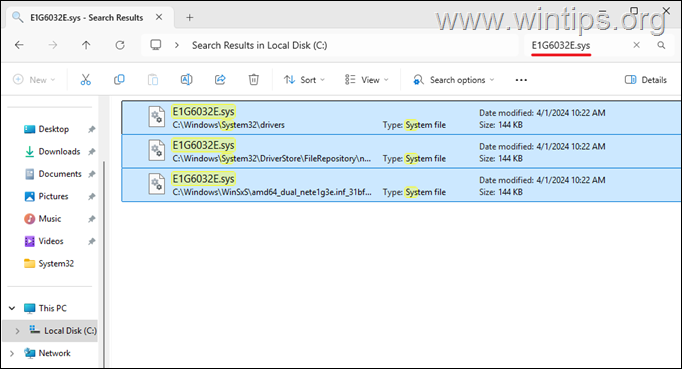Click the monitor icon in address bar
Screen dimensions: 682x369
point(156,45)
